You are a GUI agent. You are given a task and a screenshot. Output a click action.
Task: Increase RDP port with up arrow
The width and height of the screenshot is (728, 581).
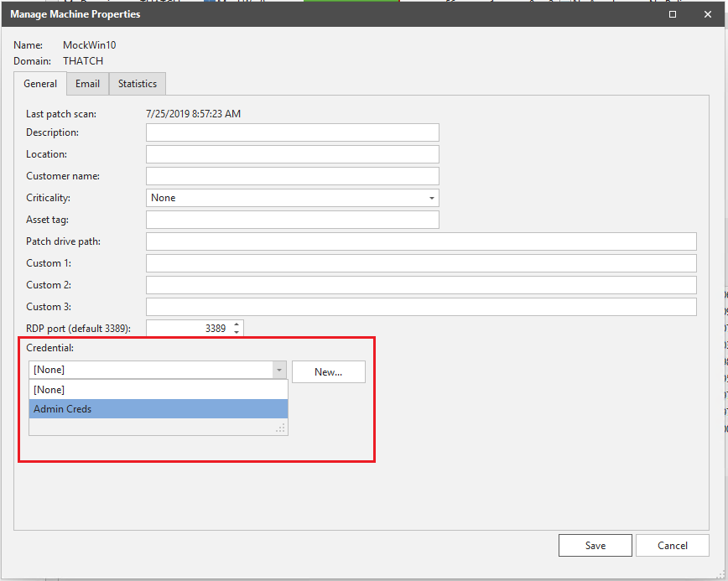[x=237, y=324]
